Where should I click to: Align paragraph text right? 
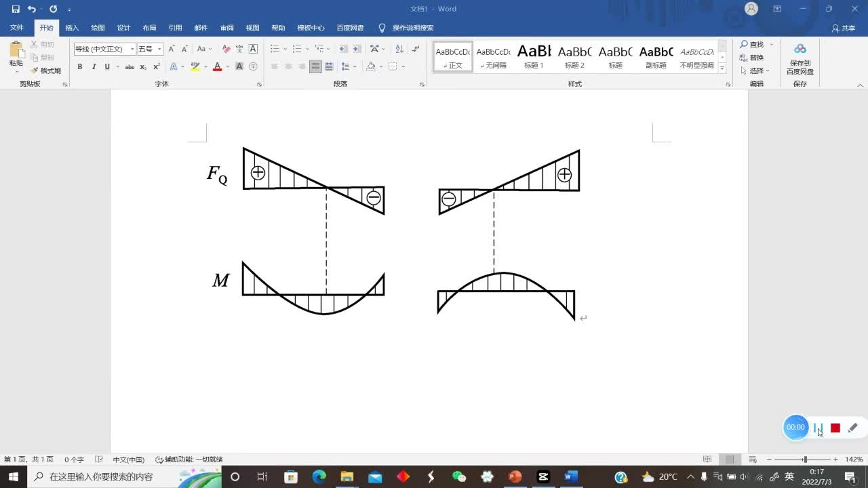pyautogui.click(x=302, y=66)
